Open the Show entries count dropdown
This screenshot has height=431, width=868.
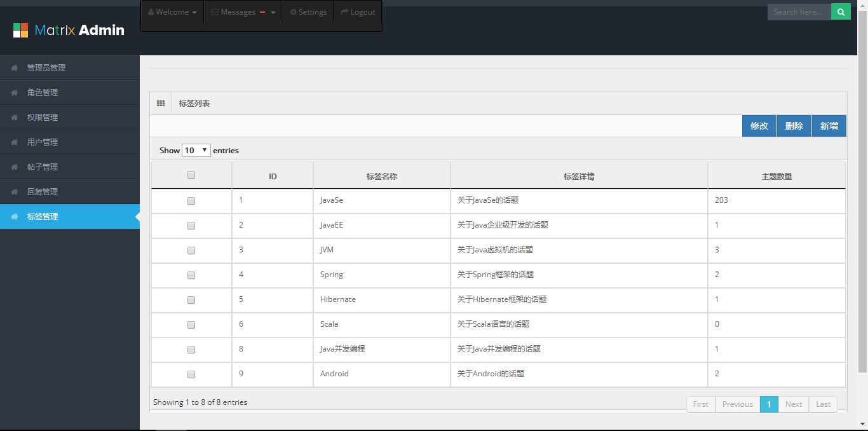coord(196,150)
